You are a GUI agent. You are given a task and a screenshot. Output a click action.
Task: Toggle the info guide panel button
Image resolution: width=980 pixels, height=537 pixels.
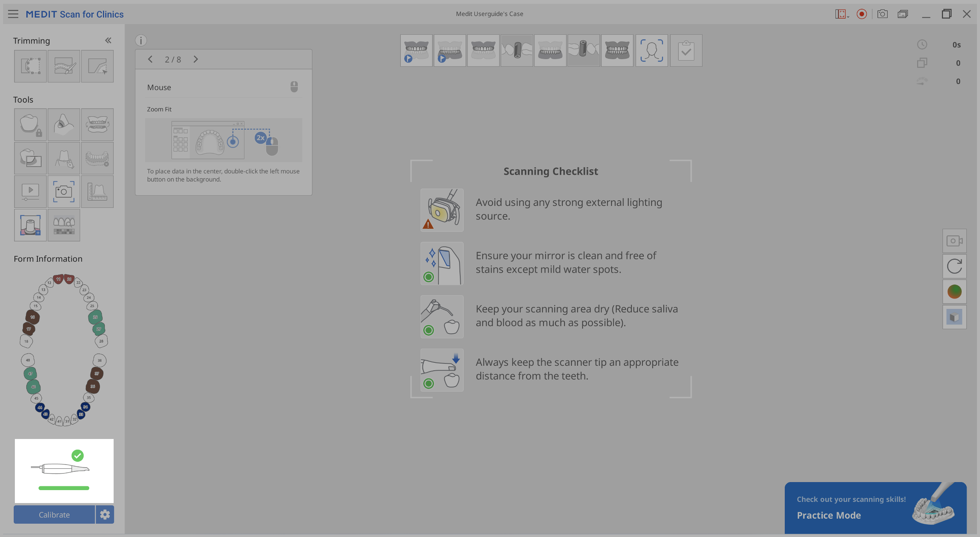(141, 40)
